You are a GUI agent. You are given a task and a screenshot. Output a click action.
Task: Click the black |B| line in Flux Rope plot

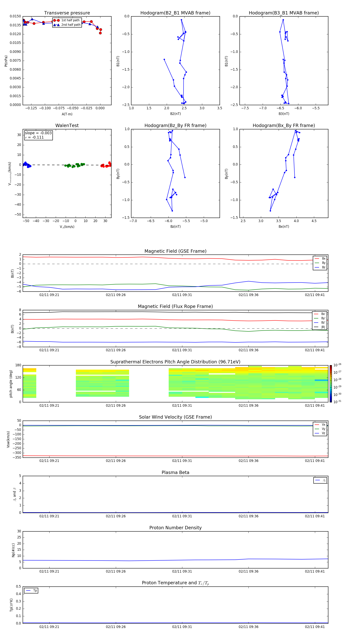tap(175, 312)
